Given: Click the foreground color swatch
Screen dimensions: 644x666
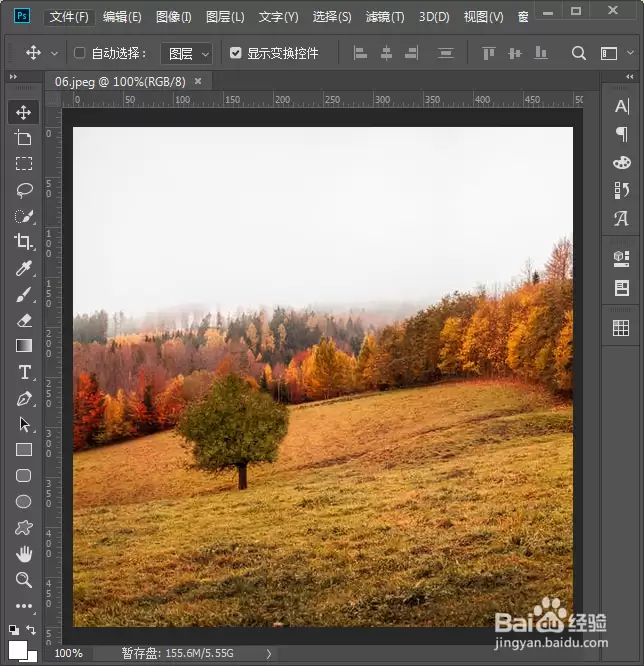Looking at the screenshot, I should pyautogui.click(x=18, y=650).
